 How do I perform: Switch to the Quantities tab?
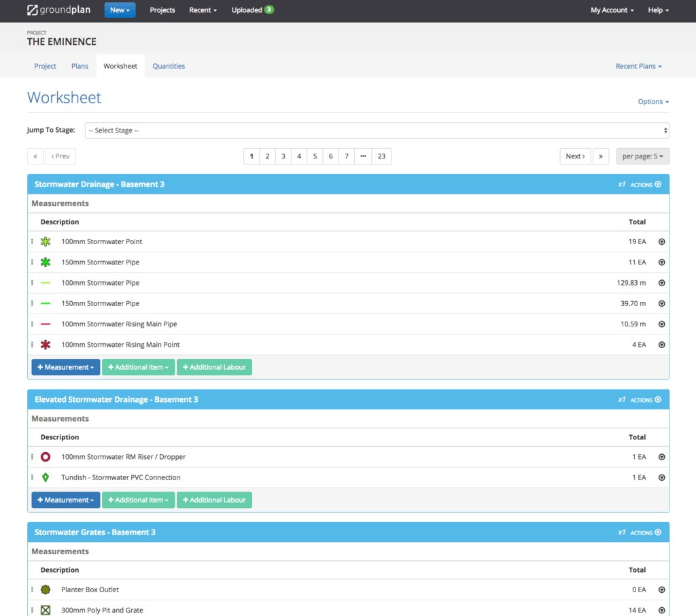pos(169,66)
